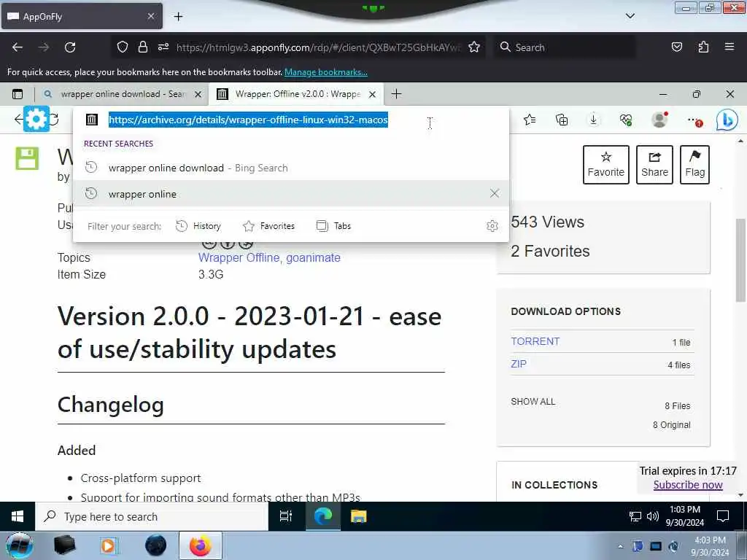Download the ZIP option
Image resolution: width=747 pixels, height=560 pixels.
(x=519, y=365)
